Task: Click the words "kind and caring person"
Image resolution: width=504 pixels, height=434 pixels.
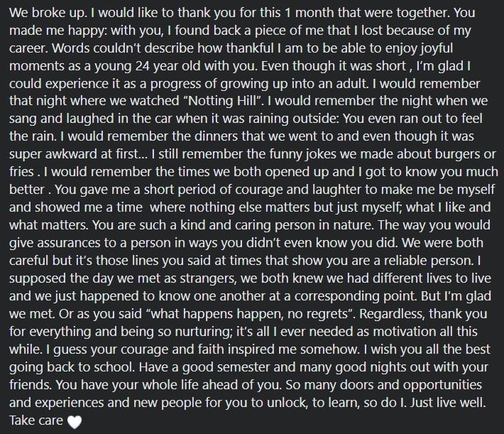Action: [248, 225]
